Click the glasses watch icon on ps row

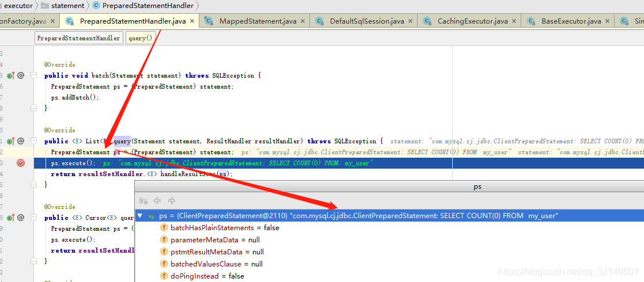153,215
